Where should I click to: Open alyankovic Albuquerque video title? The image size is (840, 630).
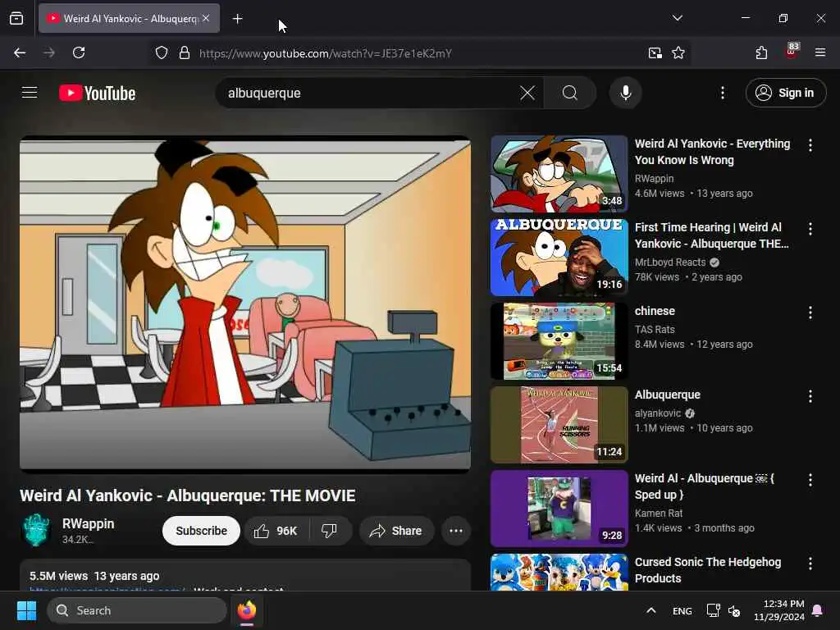pos(668,395)
